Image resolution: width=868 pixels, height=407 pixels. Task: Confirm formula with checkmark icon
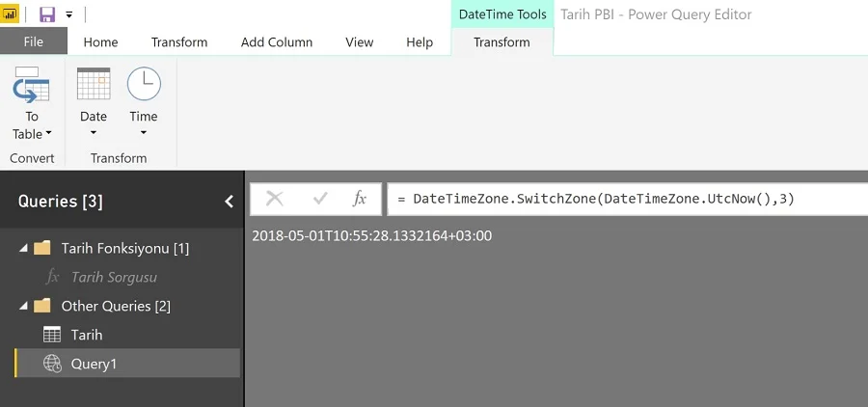click(320, 199)
